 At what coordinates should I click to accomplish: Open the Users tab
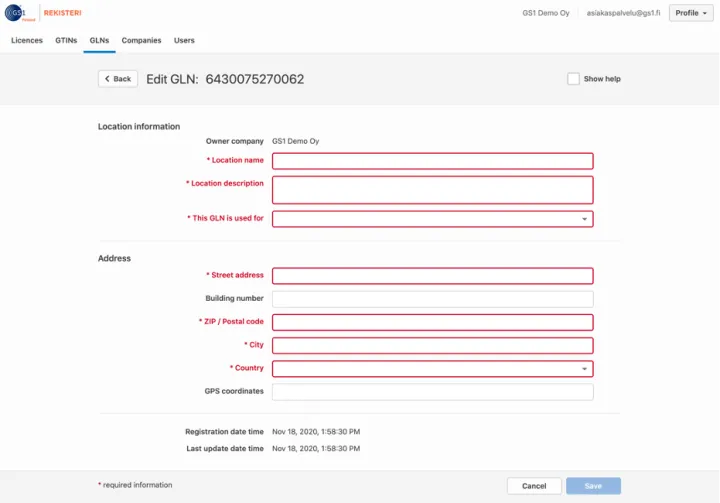click(184, 41)
